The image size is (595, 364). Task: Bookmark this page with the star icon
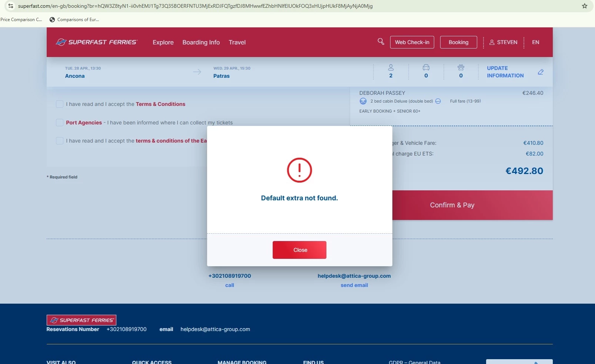click(x=585, y=6)
